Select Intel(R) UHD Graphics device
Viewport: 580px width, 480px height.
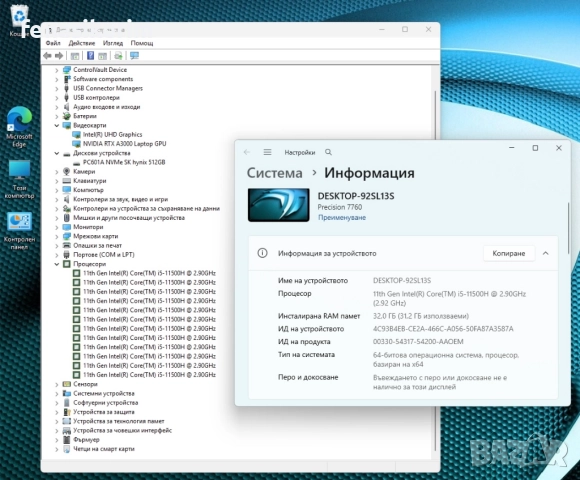coord(112,135)
